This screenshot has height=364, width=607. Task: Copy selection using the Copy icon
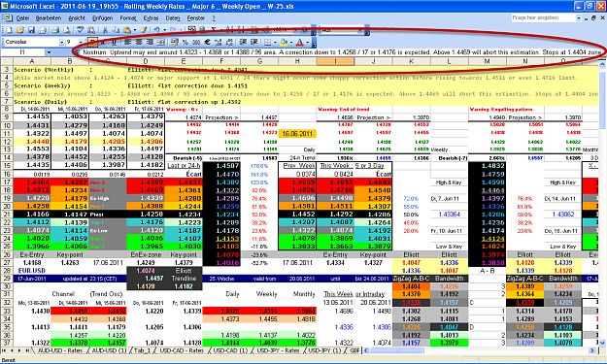[x=116, y=30]
